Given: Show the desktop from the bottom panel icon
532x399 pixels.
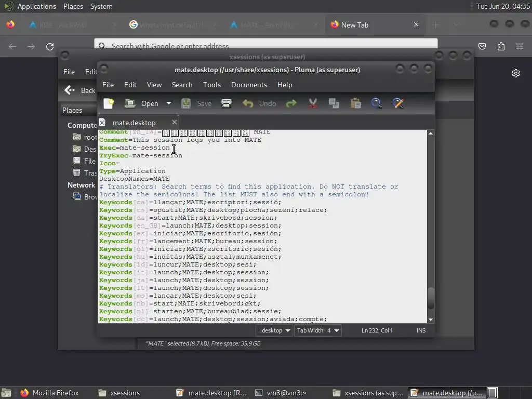Looking at the screenshot, I should pos(6,393).
